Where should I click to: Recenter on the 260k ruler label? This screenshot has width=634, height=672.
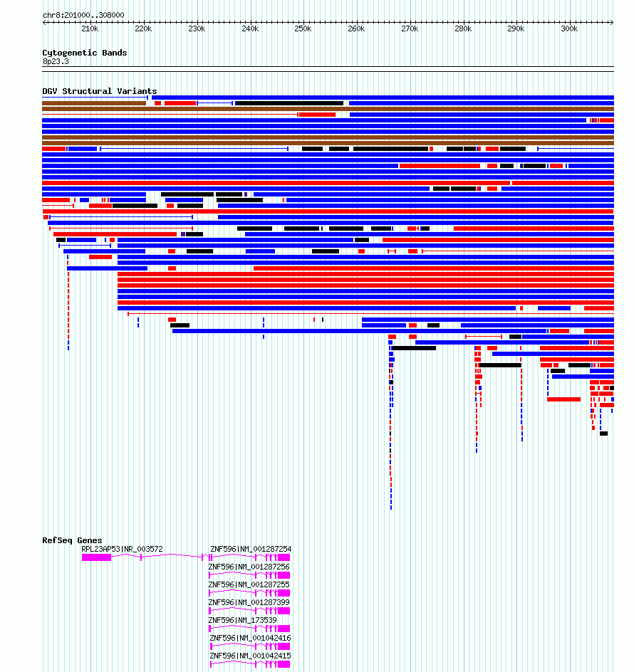[356, 28]
